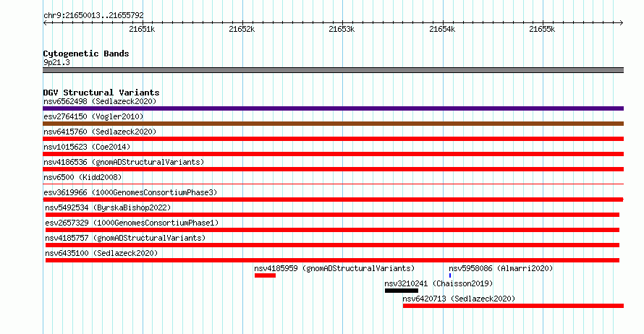Click the red nsv6415760 variant bar
The width and height of the screenshot is (644, 334).
pyautogui.click(x=333, y=139)
